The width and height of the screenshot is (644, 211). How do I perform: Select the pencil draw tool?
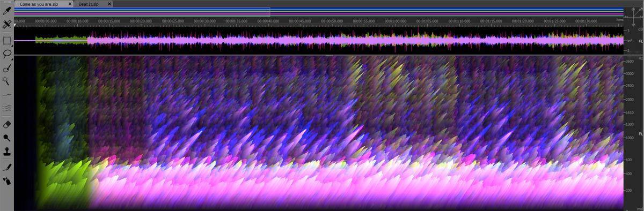tap(7, 167)
